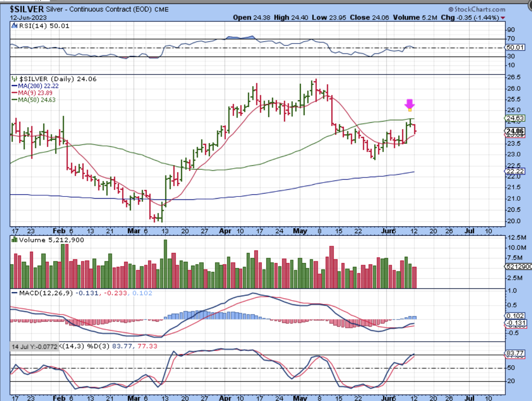Click the 50.01 RSI value tag on right axis

(x=515, y=48)
